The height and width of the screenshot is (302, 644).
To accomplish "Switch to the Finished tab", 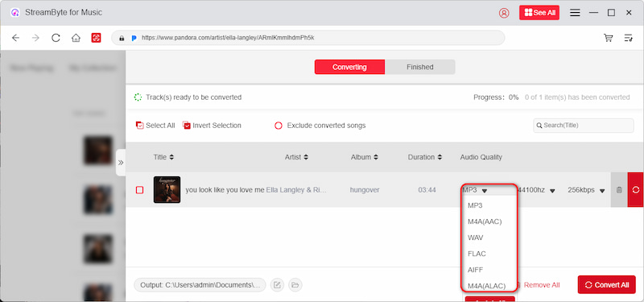I will (x=419, y=67).
